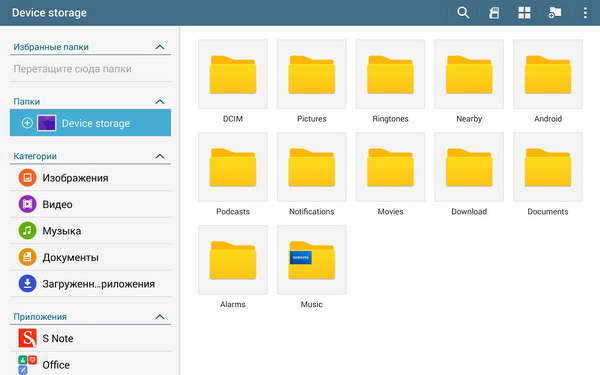
Task: Open the Музыка category
Action: tap(90, 231)
